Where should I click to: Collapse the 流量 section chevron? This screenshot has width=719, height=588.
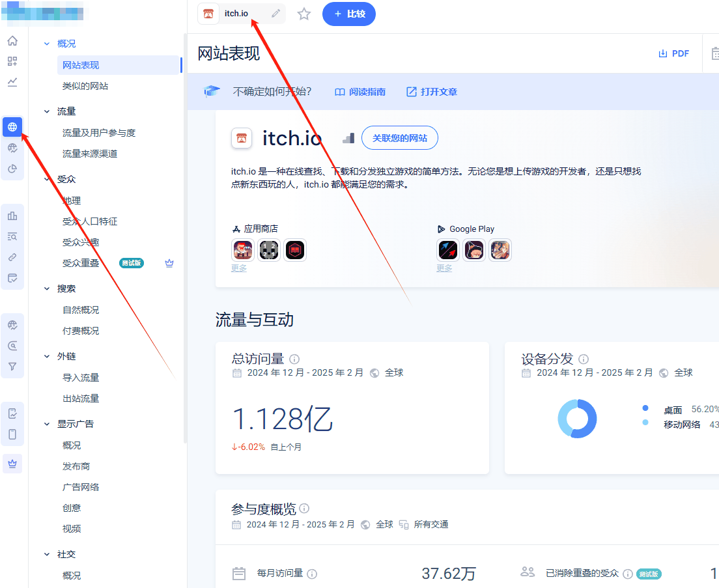[47, 111]
